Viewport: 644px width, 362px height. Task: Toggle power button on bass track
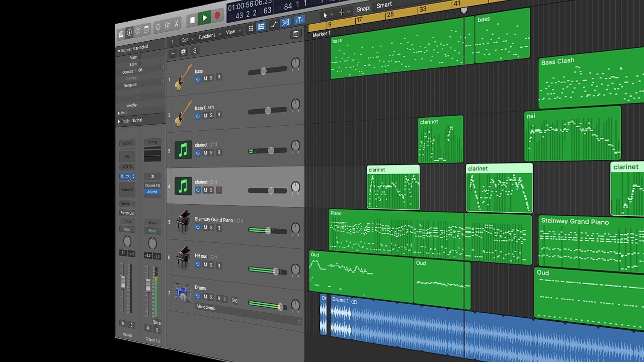click(198, 79)
